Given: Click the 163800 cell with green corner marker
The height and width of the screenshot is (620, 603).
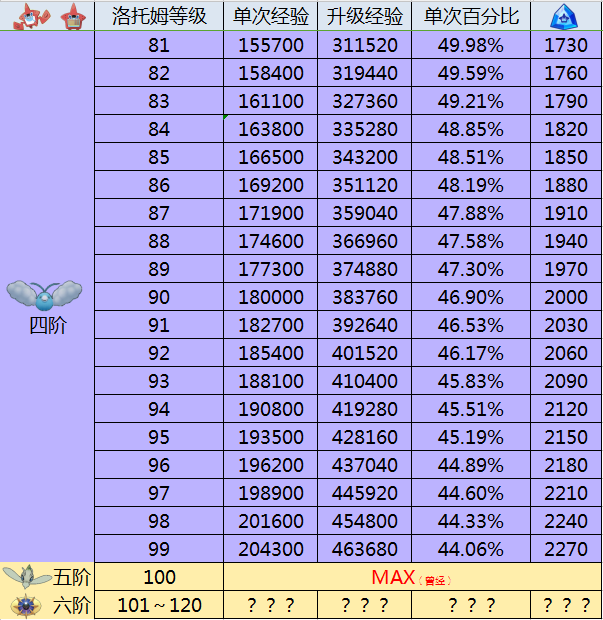Looking at the screenshot, I should [271, 129].
